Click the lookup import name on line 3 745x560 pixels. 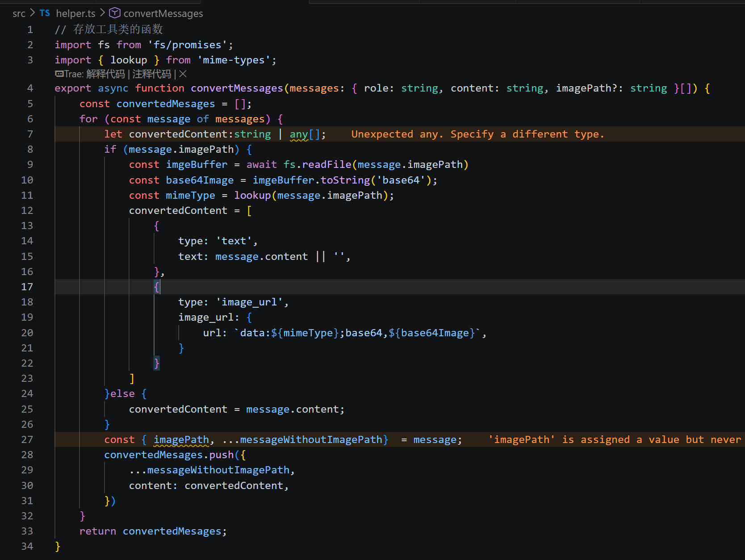pos(129,60)
